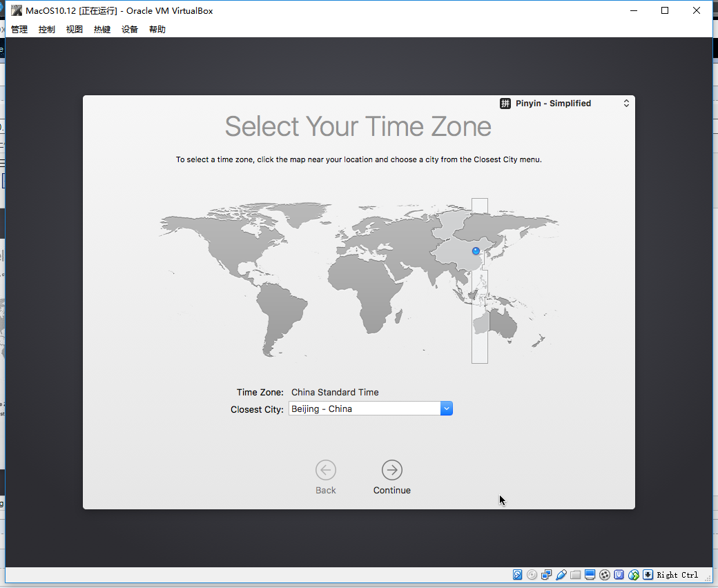Open the 视图 menu
Screen dimensions: 718x588
point(74,29)
